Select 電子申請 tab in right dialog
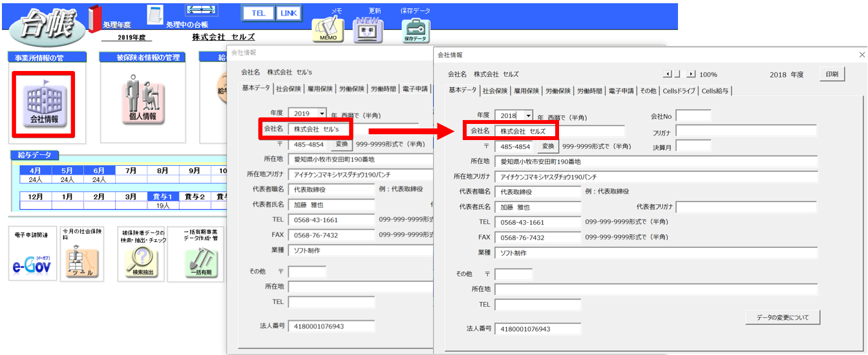This screenshot has width=868, height=355. [x=621, y=91]
